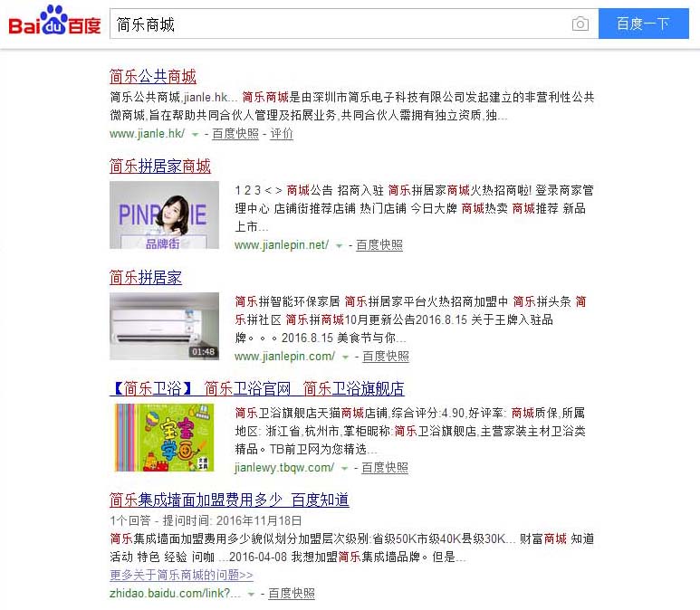Screen dimensions: 700x610
Task: Click 更多关于简乐商城的问题 link
Action: click(x=181, y=575)
